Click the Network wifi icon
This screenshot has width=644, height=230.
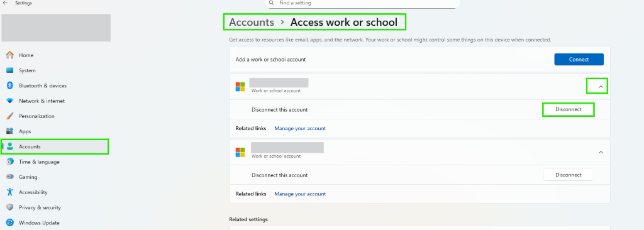pyautogui.click(x=10, y=101)
